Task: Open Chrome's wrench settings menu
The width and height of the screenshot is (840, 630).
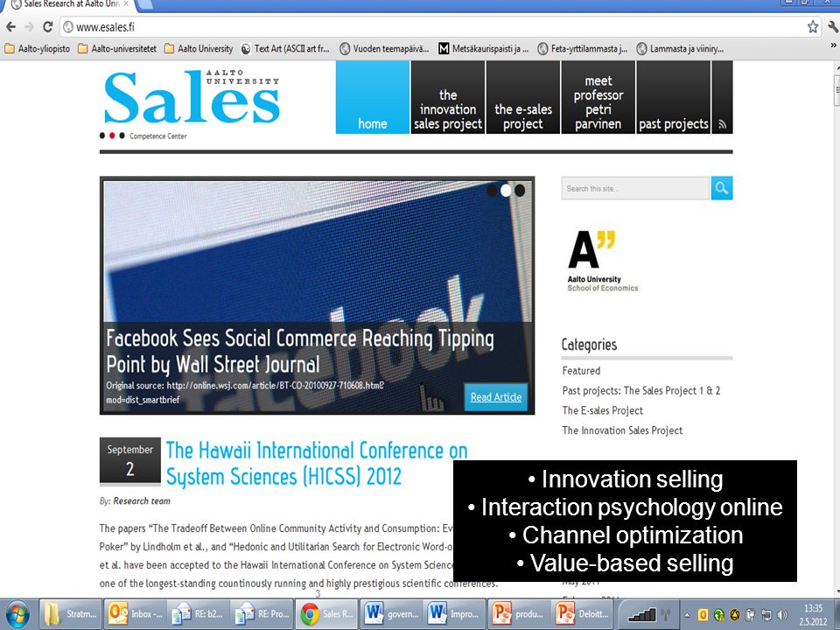Action: 833,27
